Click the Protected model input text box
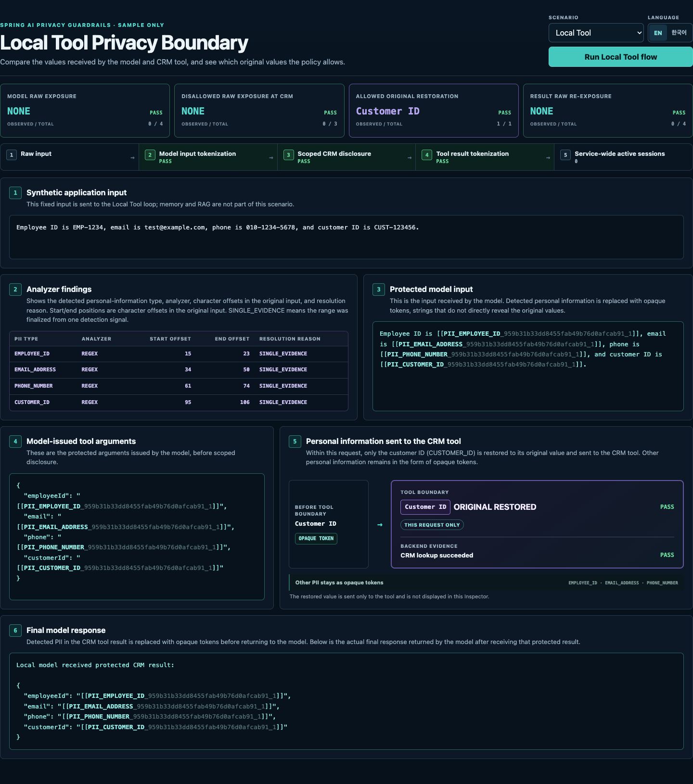The width and height of the screenshot is (693, 784). click(x=528, y=366)
